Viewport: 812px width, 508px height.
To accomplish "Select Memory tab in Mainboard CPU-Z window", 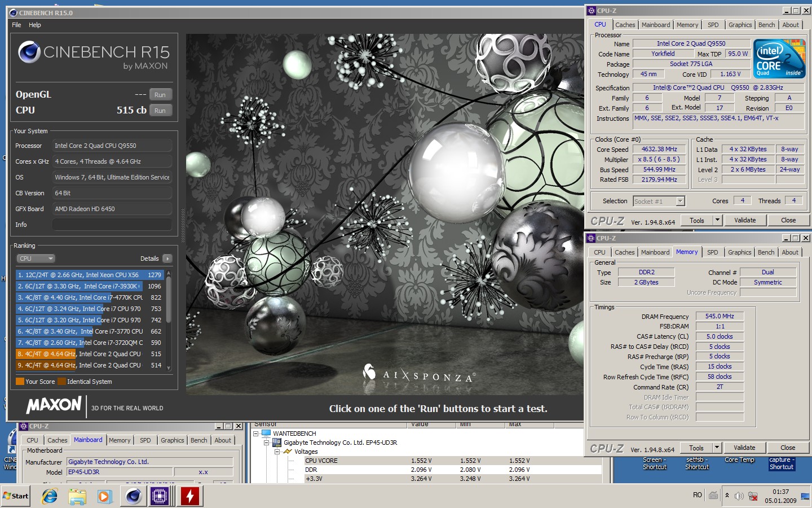I will [x=120, y=440].
